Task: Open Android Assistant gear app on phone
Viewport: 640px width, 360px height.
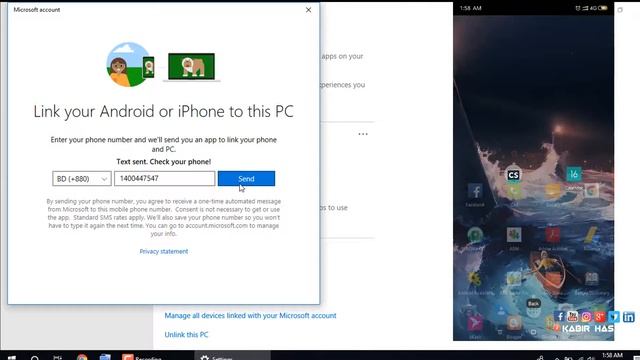Action: pos(474,279)
